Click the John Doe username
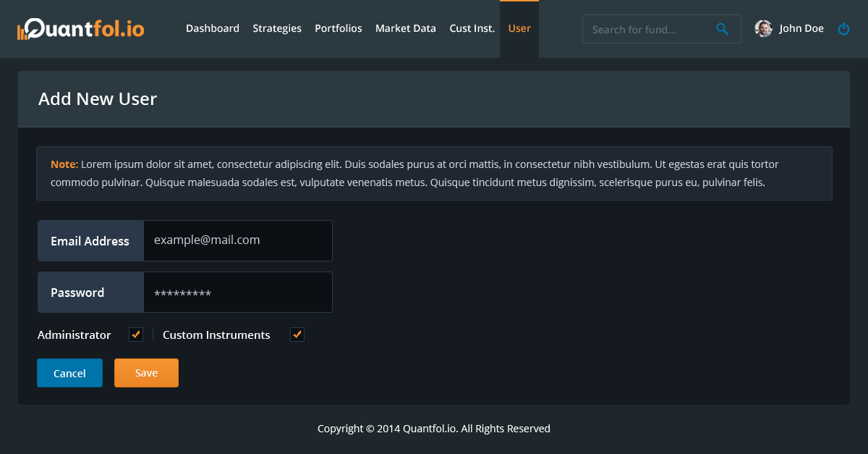868x454 pixels. (801, 29)
